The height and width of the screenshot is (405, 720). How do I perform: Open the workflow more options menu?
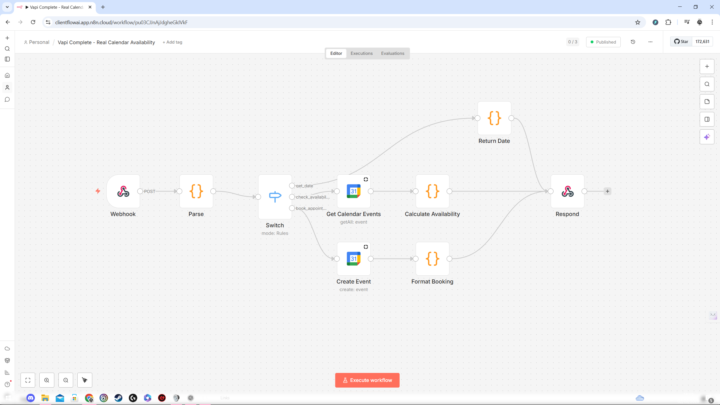[x=650, y=42]
